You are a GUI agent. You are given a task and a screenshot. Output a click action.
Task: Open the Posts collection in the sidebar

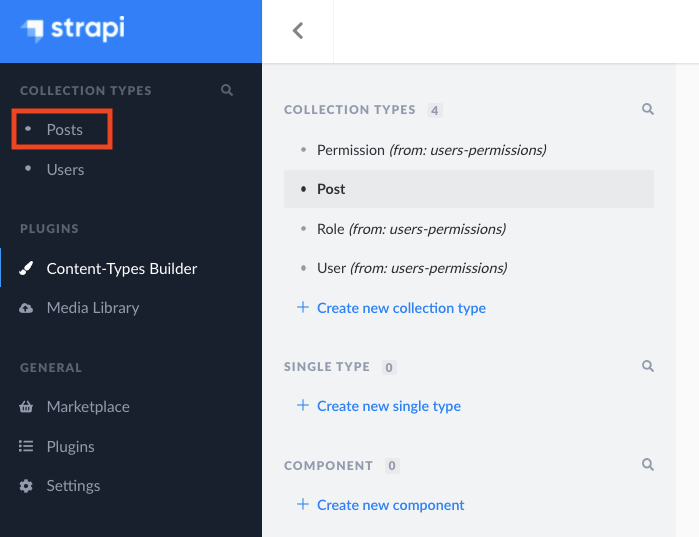pyautogui.click(x=65, y=130)
